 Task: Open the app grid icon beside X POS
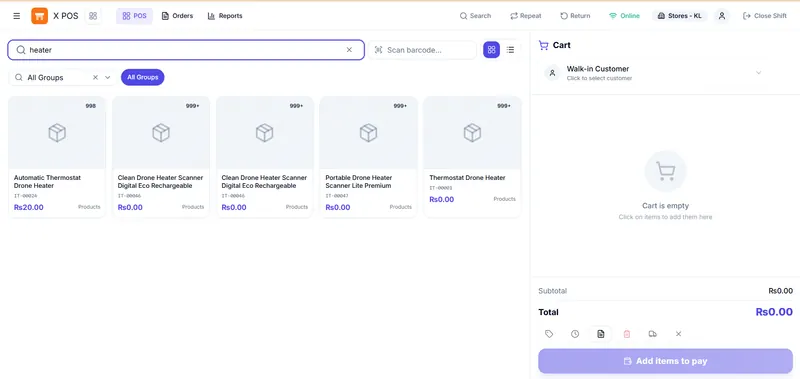click(x=93, y=16)
